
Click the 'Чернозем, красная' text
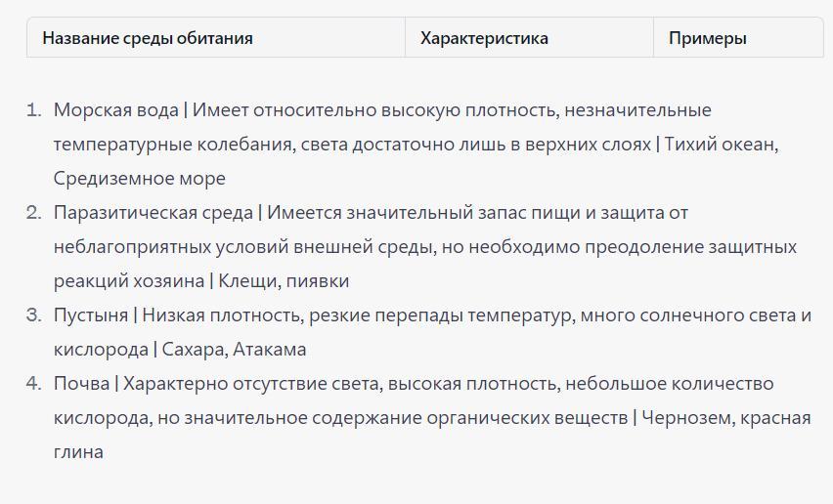pyautogui.click(x=726, y=418)
